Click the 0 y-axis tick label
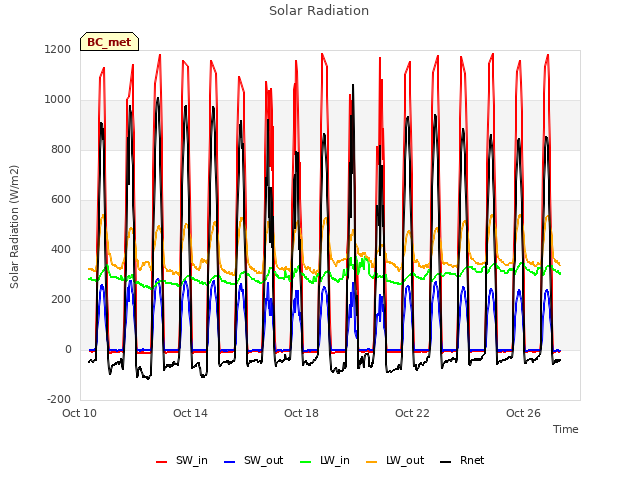Viewport: 640px width, 480px height. point(68,350)
